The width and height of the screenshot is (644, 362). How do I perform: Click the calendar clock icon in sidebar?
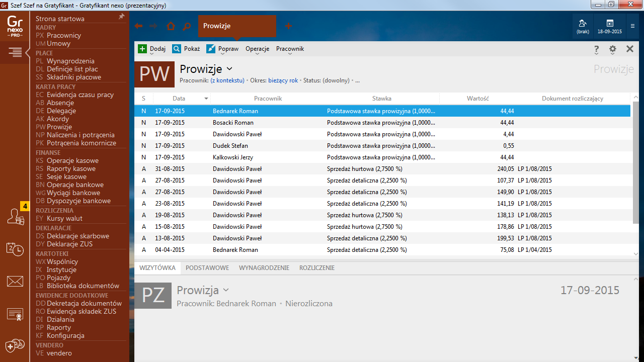pyautogui.click(x=15, y=248)
